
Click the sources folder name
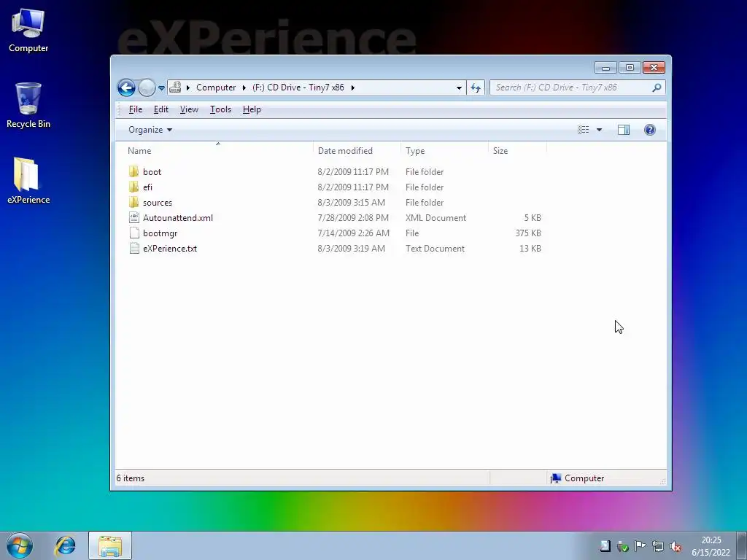(x=158, y=203)
